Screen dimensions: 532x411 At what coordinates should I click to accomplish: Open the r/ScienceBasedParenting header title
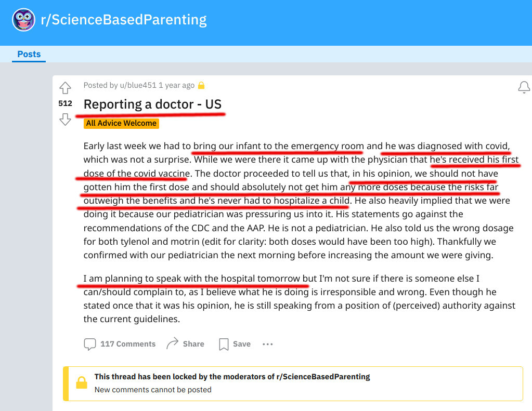(124, 20)
